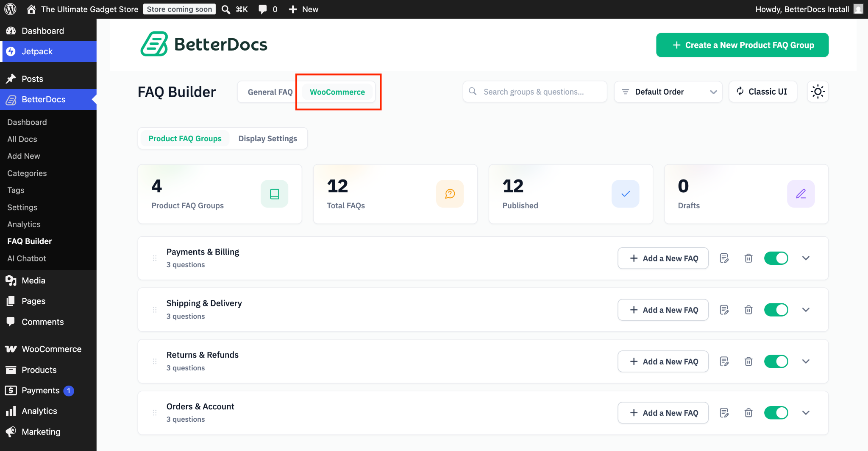This screenshot has height=451, width=868.
Task: Switch to Classic UI button
Action: [762, 92]
